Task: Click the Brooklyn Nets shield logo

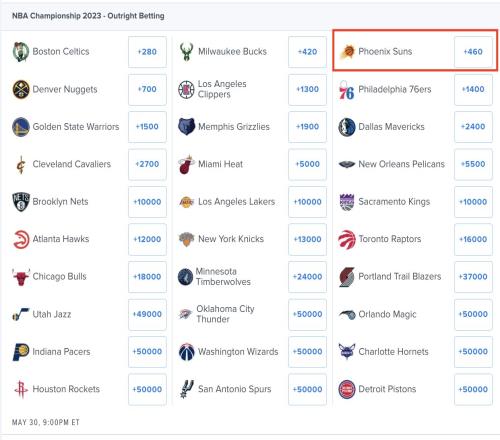Action: point(21,202)
